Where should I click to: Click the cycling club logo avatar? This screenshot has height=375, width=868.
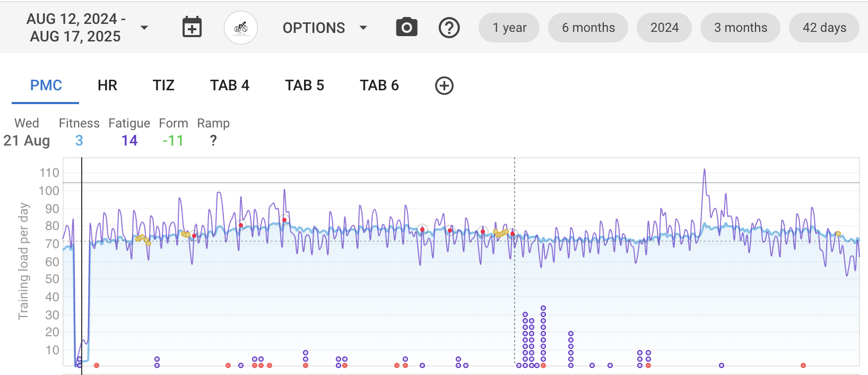coord(241,28)
